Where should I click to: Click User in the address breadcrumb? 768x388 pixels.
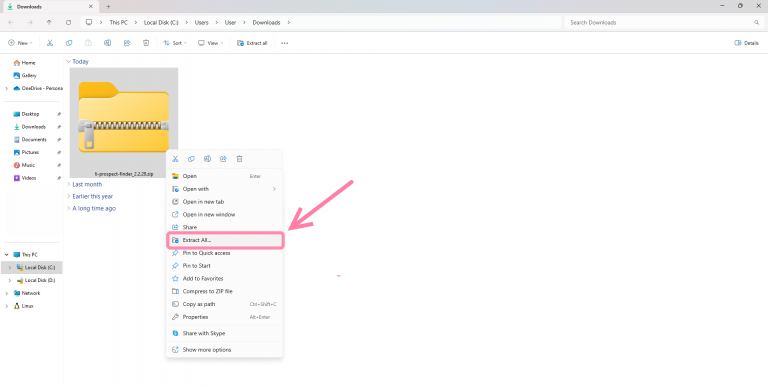click(x=230, y=23)
